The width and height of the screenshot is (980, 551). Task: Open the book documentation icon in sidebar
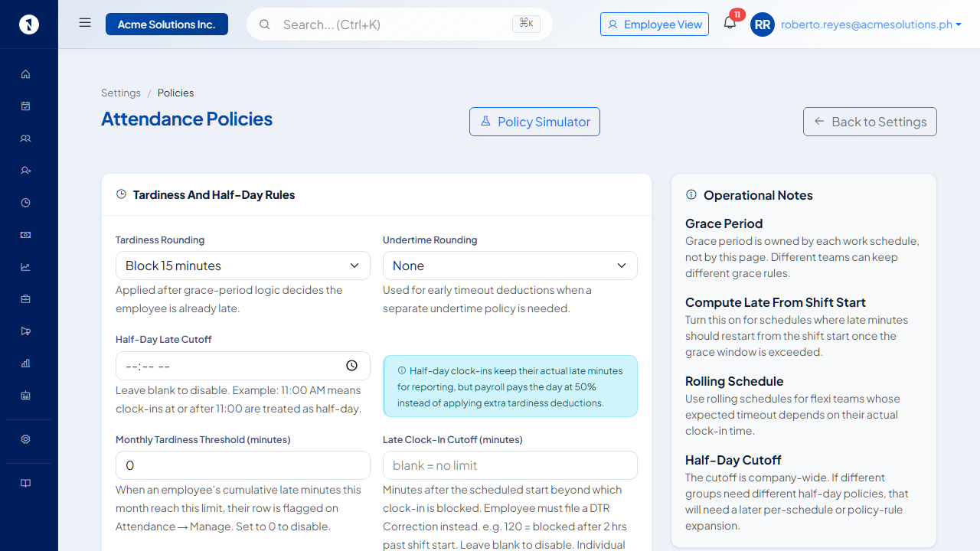[x=26, y=484]
